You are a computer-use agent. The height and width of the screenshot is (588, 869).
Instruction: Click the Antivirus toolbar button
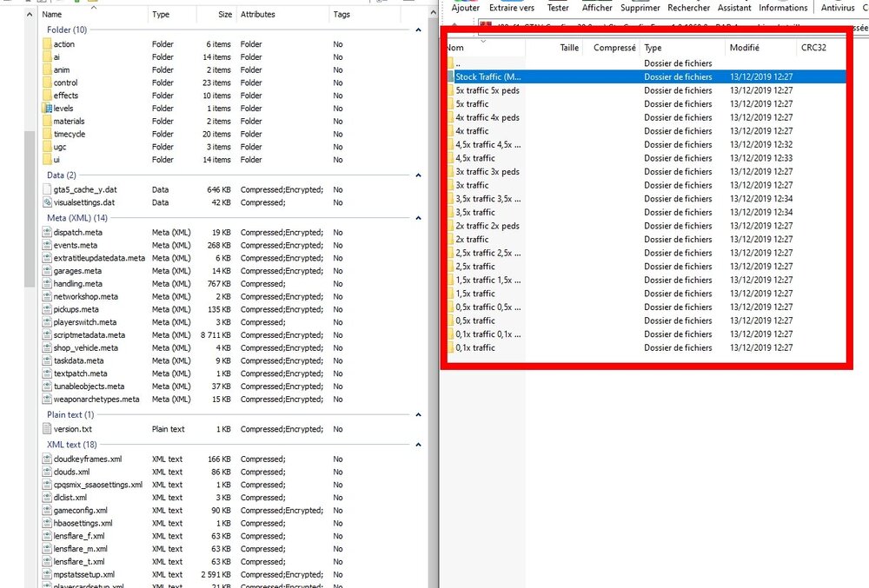pos(838,8)
